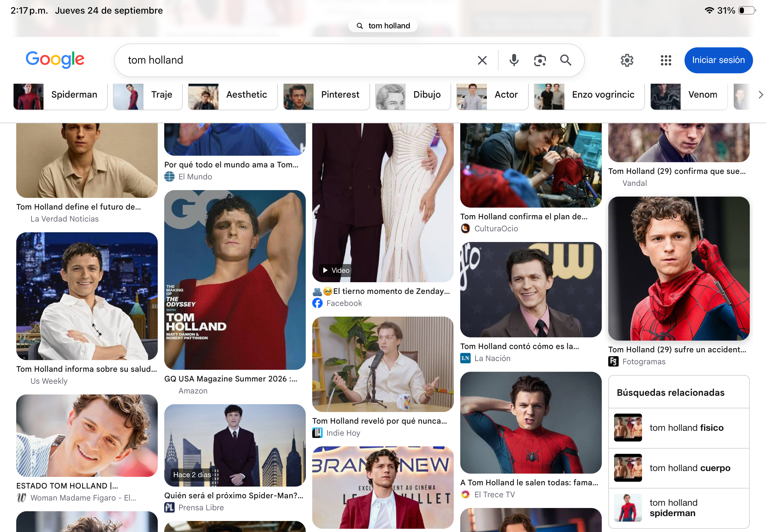Open the Indie Hoy podcast microphone image
This screenshot has width=766, height=532.
(x=383, y=364)
